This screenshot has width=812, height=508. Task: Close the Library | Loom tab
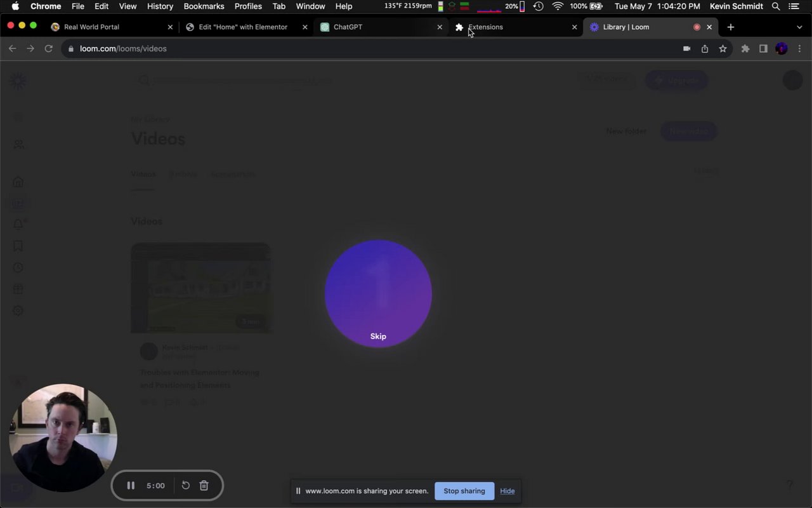(709, 27)
